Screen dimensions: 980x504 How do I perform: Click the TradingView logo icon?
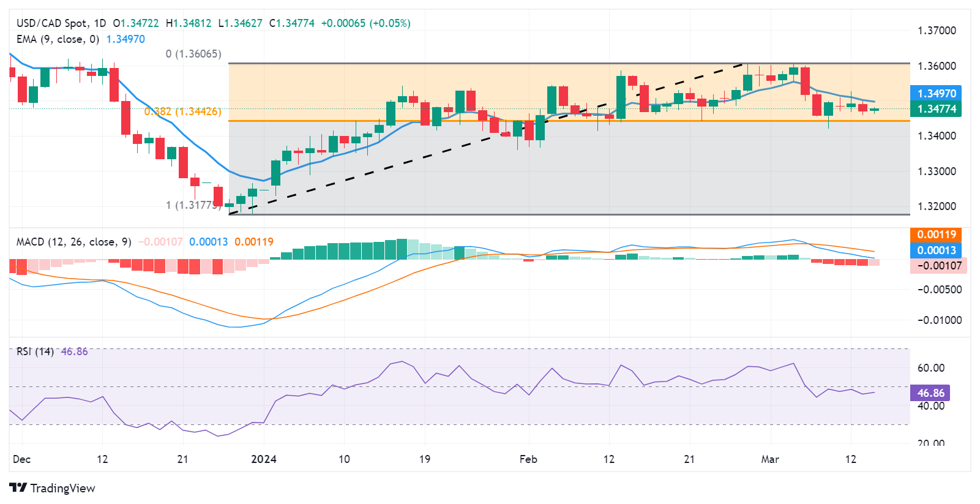coord(18,488)
